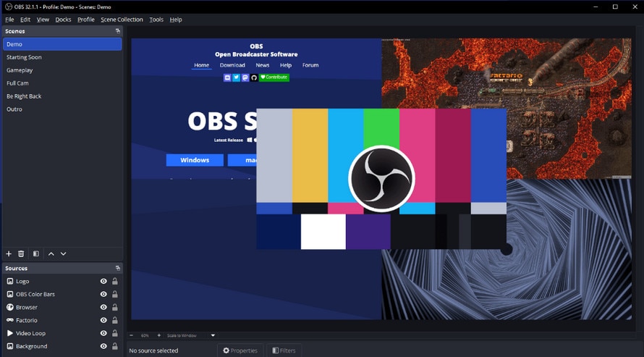Hide the Browser source

click(x=103, y=307)
